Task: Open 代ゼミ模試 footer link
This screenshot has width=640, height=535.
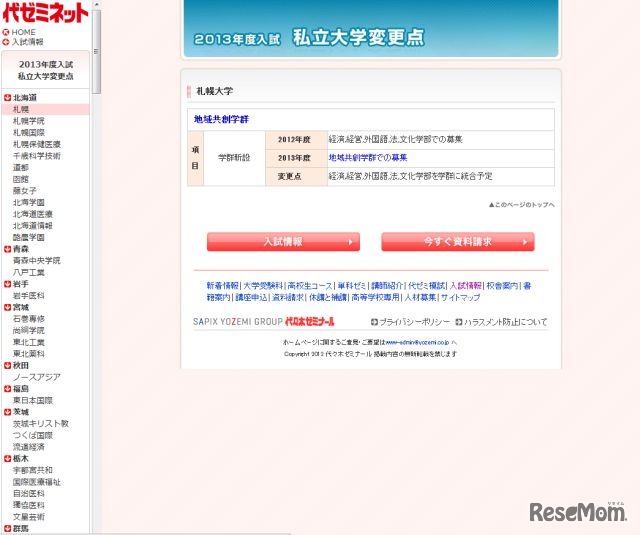Action: (427, 286)
